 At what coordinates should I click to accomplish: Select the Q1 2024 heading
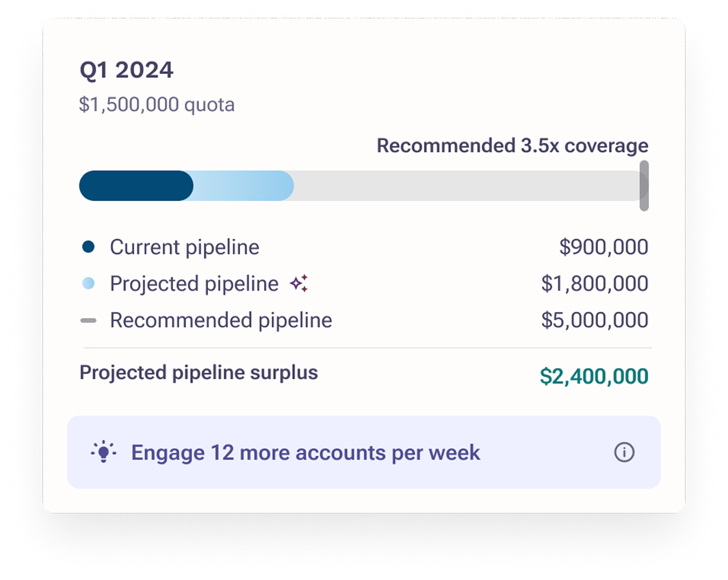click(127, 69)
